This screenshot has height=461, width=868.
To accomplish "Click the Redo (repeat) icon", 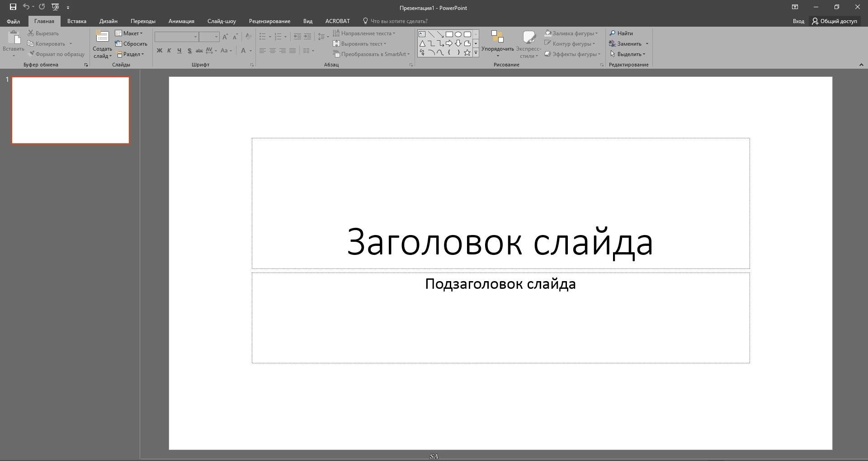I will (x=42, y=7).
